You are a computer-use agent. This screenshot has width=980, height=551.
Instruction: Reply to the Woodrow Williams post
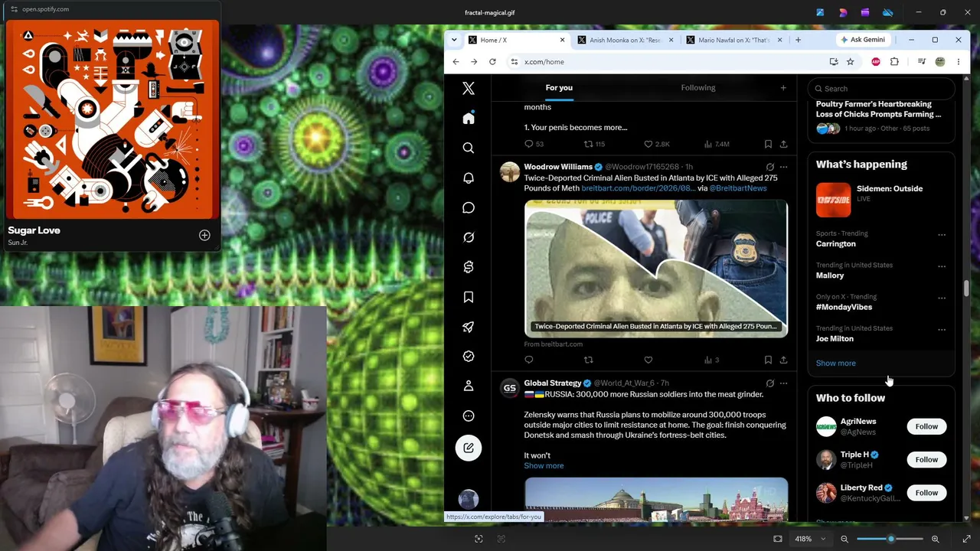(528, 360)
